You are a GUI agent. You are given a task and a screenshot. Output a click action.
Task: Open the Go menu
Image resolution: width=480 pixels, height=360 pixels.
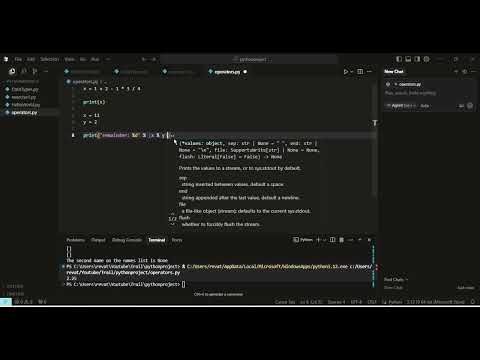[x=83, y=59]
